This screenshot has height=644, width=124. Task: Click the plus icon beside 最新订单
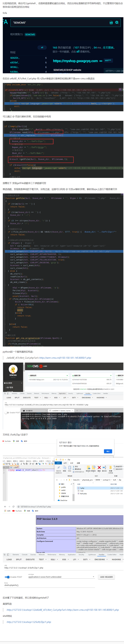point(111,375)
